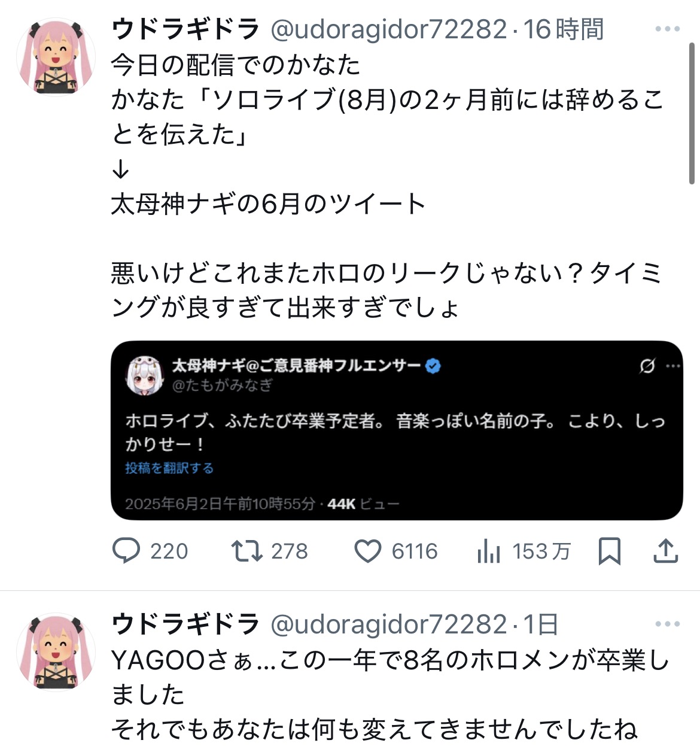Screen dimensions: 700x746
Task: Tap the share upload icon
Action: click(x=665, y=551)
